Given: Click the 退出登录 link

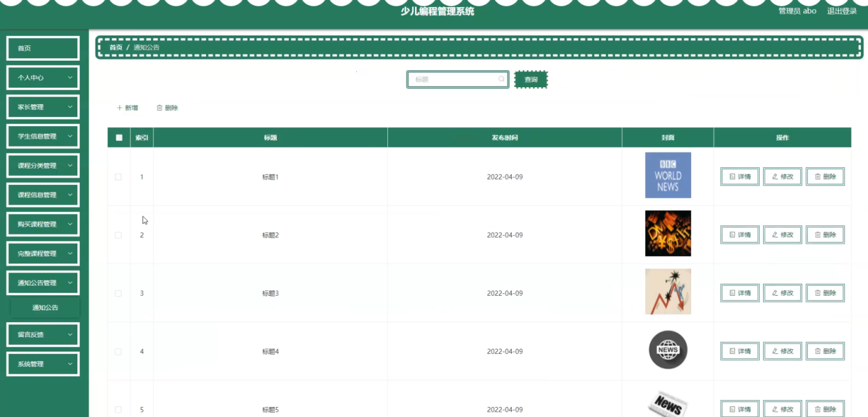Looking at the screenshot, I should [x=842, y=11].
